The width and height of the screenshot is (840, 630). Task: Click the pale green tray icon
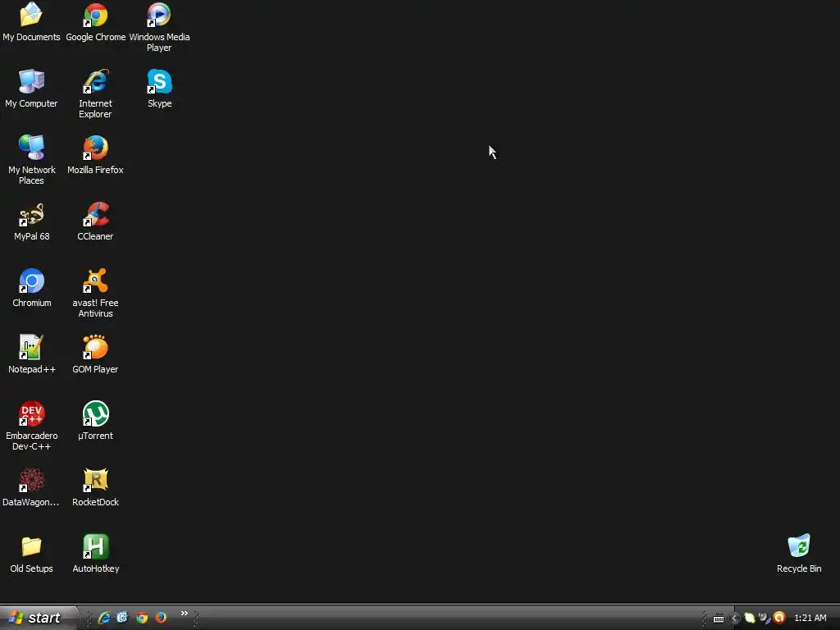[750, 619]
